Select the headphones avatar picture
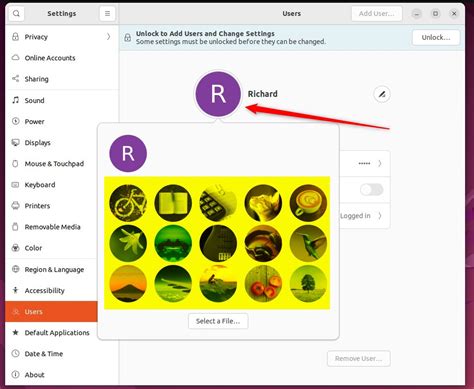 point(263,243)
